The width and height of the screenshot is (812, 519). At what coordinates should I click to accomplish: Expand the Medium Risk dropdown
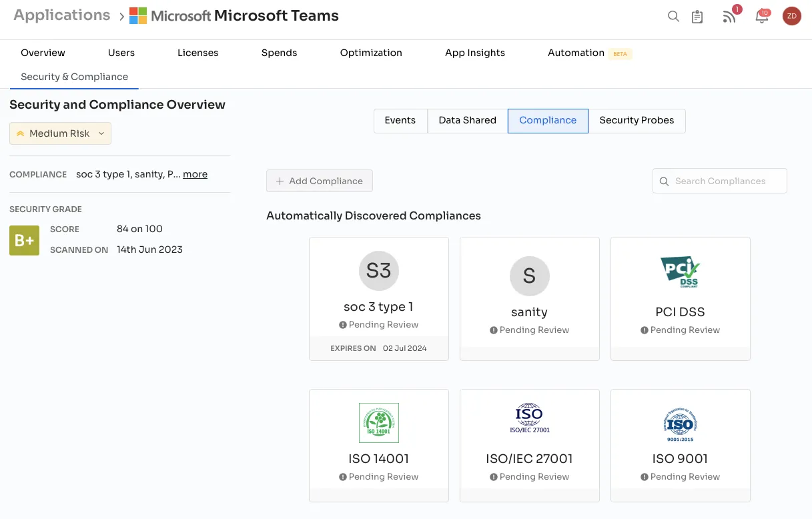(x=60, y=133)
